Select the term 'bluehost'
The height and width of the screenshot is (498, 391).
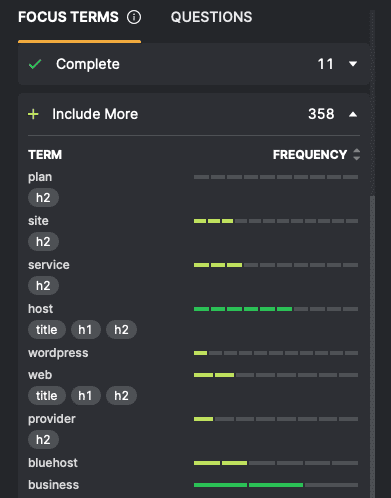53,463
